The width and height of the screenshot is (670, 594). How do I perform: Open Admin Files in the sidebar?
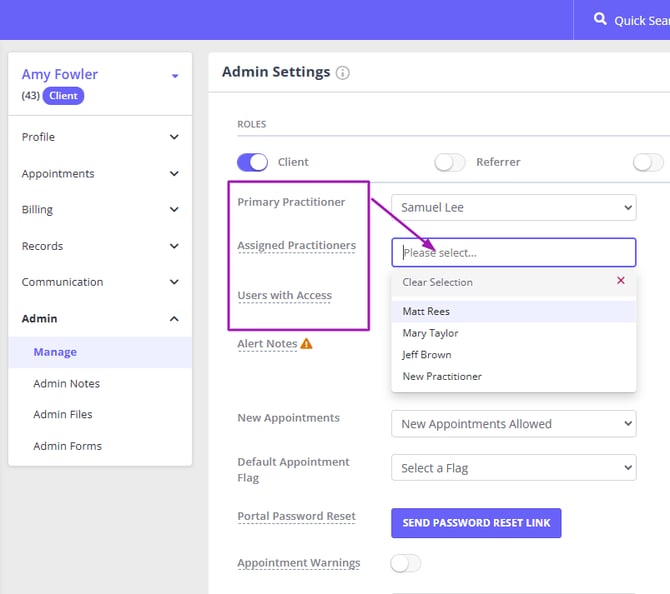coord(65,415)
